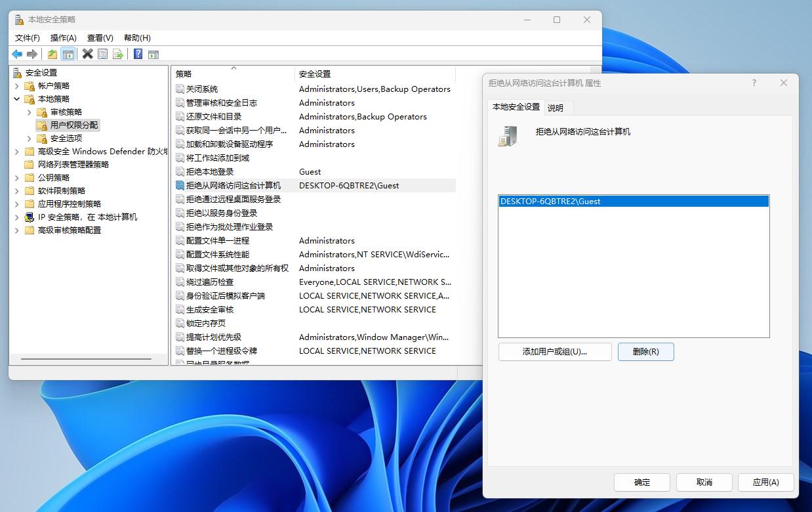The height and width of the screenshot is (512, 812).
Task: Click the 删除(R) button
Action: click(x=645, y=351)
